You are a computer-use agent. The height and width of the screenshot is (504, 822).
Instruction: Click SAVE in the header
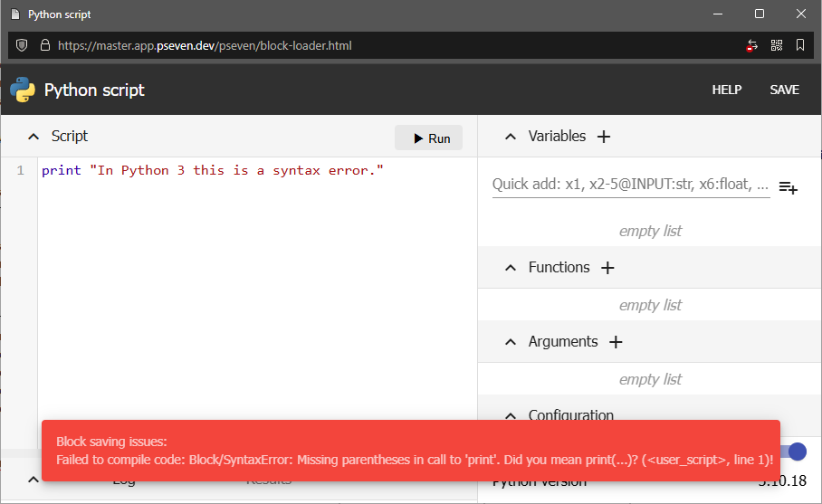click(784, 90)
